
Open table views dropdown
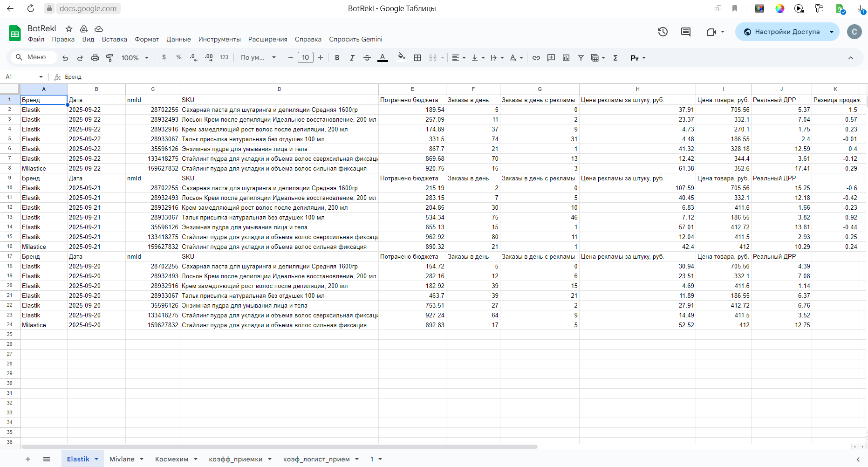coord(598,58)
